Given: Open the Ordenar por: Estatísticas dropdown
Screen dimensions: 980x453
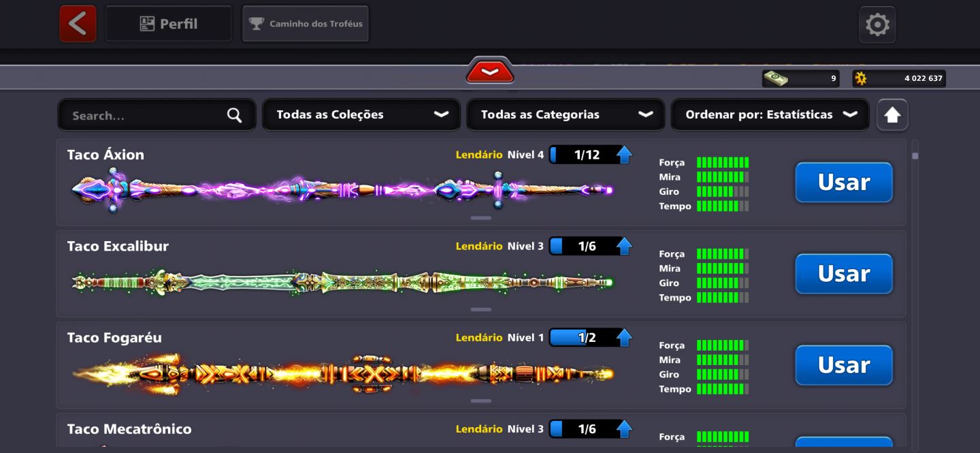Looking at the screenshot, I should click(770, 114).
